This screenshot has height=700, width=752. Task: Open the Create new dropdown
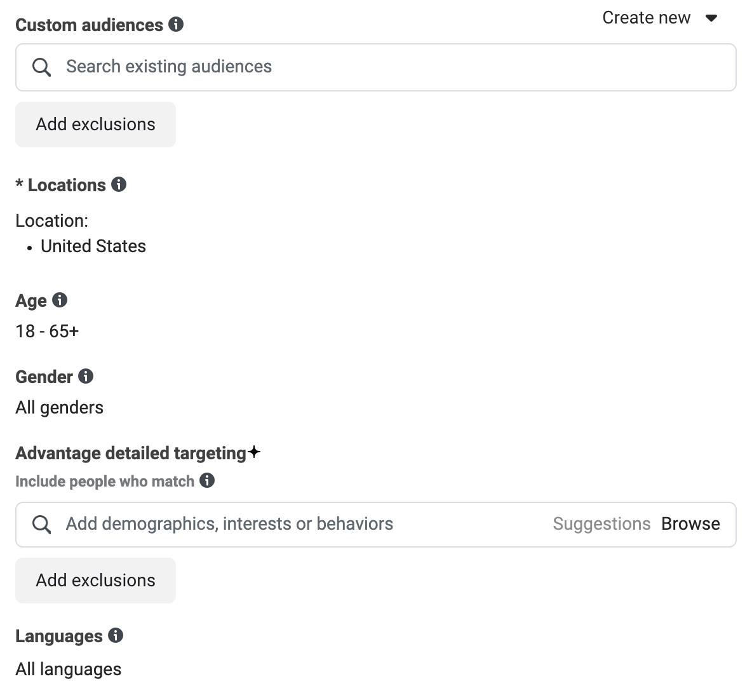click(x=660, y=18)
